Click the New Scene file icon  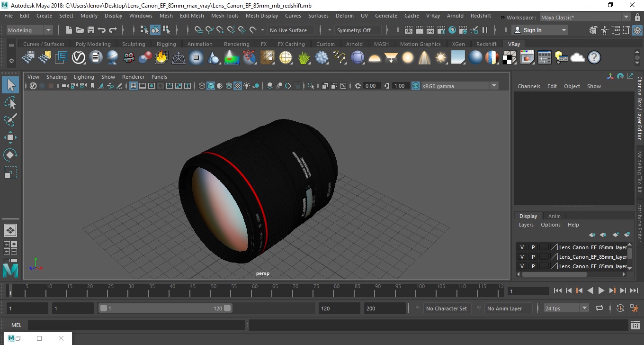click(x=69, y=30)
